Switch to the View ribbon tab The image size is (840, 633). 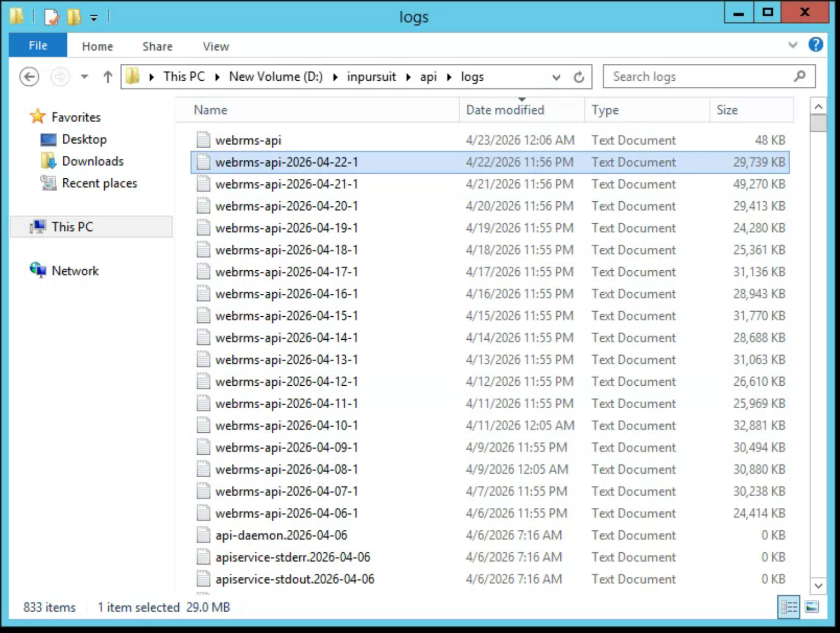pos(216,47)
